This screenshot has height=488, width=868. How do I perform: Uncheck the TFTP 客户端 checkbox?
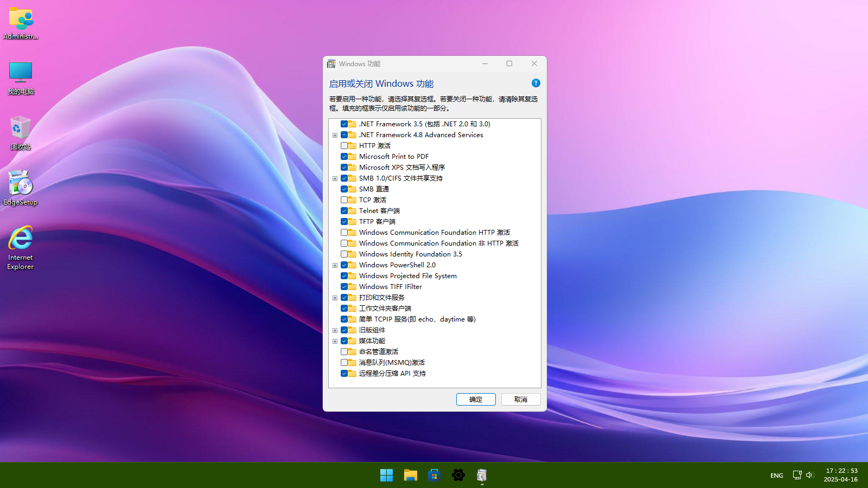(x=344, y=222)
